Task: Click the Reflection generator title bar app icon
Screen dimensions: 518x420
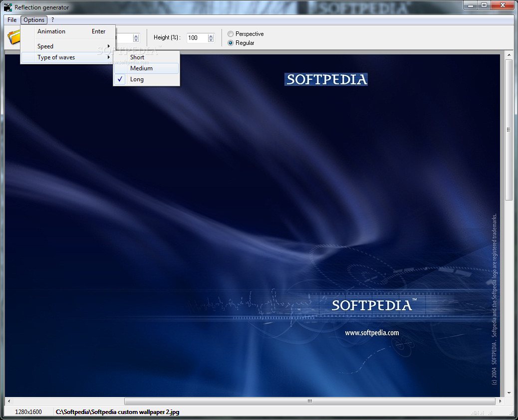Action: tap(8, 7)
